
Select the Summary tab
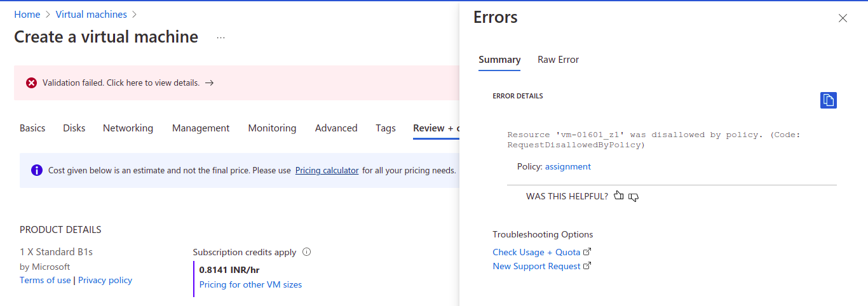[x=499, y=60]
